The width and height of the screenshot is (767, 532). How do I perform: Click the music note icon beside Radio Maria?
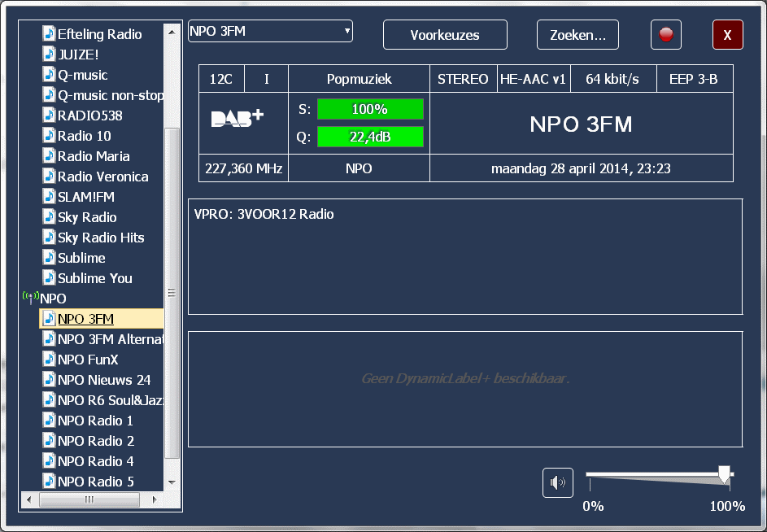[x=49, y=156]
